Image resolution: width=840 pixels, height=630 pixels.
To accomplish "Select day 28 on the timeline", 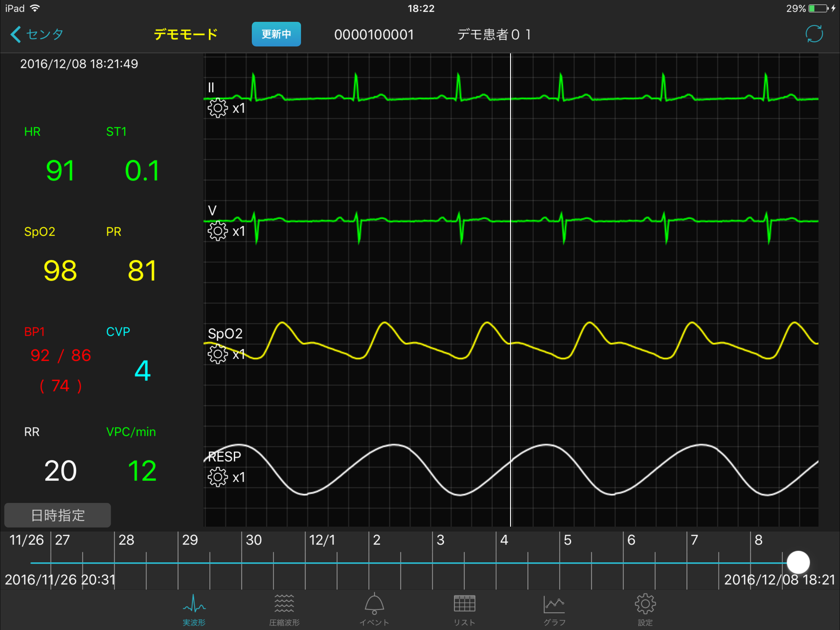I will tap(126, 540).
